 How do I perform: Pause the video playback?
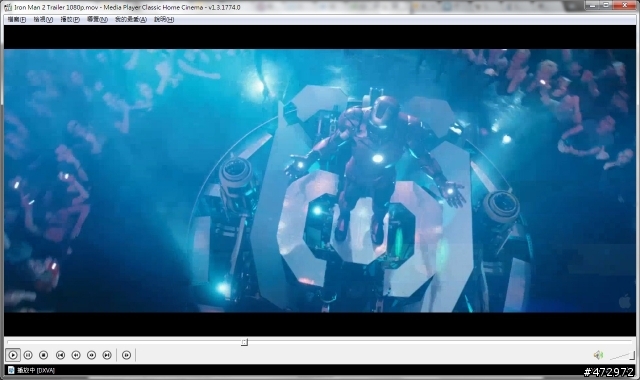28,355
